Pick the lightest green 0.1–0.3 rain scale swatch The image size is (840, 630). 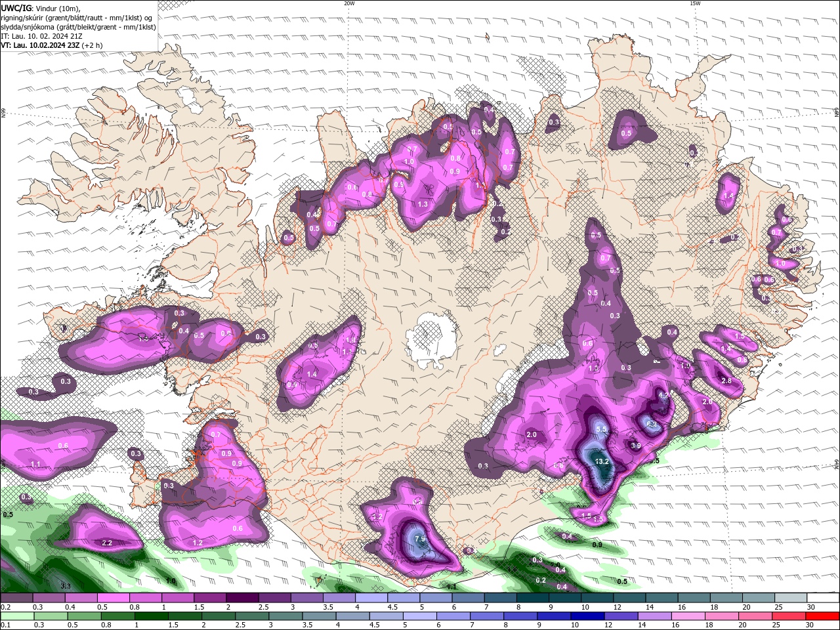coord(17,616)
